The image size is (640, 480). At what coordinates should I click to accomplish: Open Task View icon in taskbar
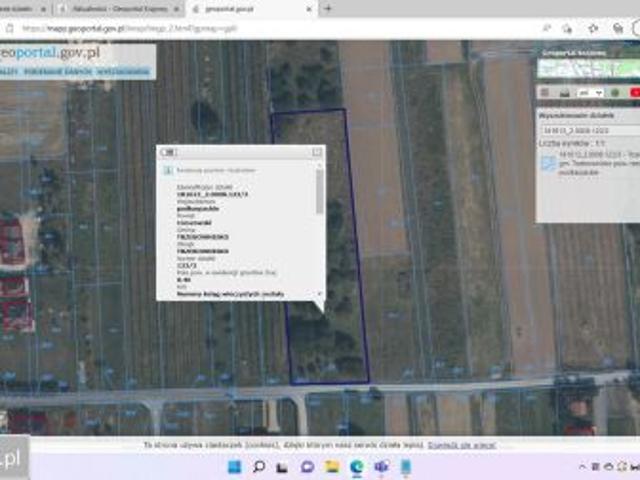pos(283,467)
